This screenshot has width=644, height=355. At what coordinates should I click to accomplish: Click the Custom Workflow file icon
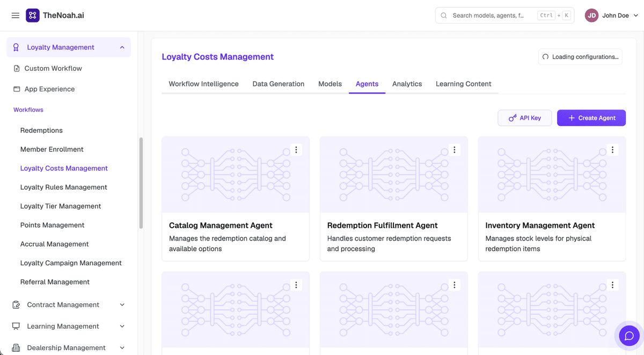click(17, 68)
